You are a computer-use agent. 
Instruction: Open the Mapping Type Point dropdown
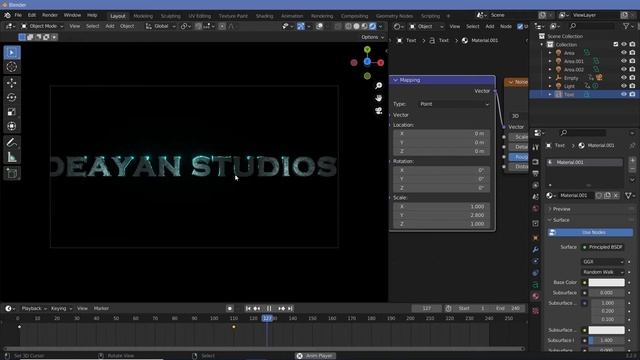454,104
